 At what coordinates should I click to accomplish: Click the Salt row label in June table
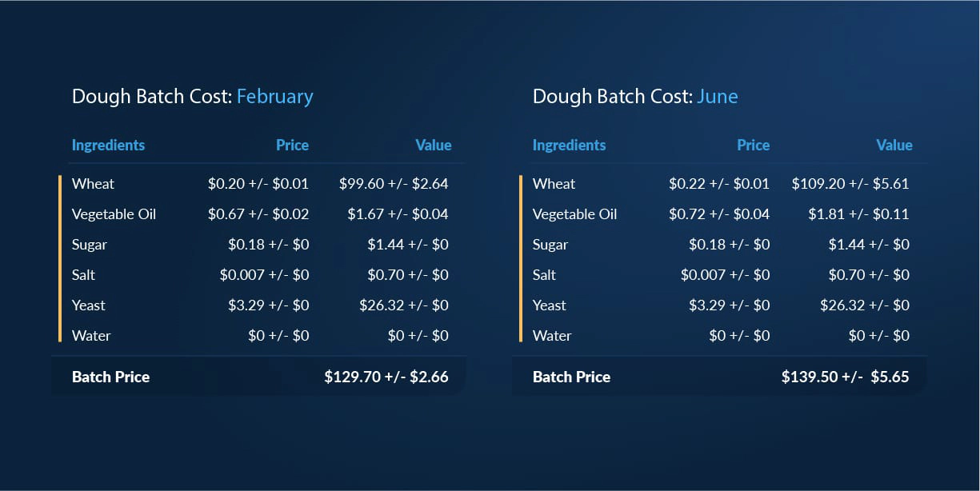(544, 275)
